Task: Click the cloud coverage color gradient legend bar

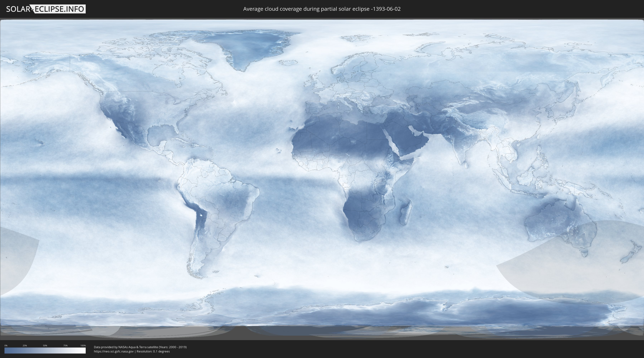Action: coord(45,350)
